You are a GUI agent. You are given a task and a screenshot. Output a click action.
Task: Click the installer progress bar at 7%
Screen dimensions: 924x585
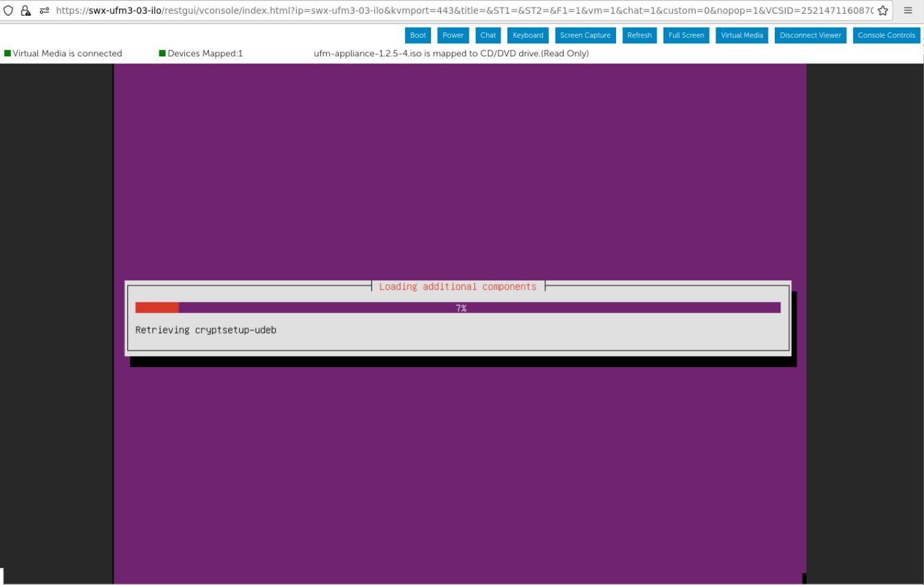(458, 307)
